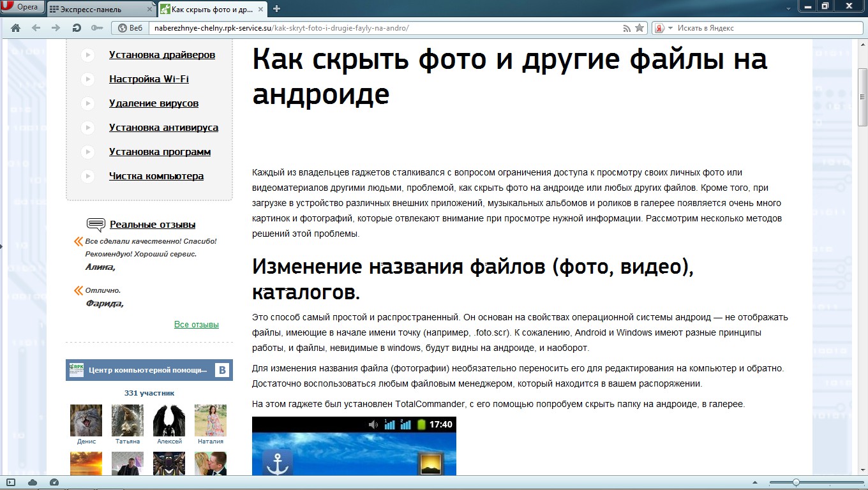Open Центр компьютерной помощи VK group title
868x490 pixels.
click(x=148, y=370)
